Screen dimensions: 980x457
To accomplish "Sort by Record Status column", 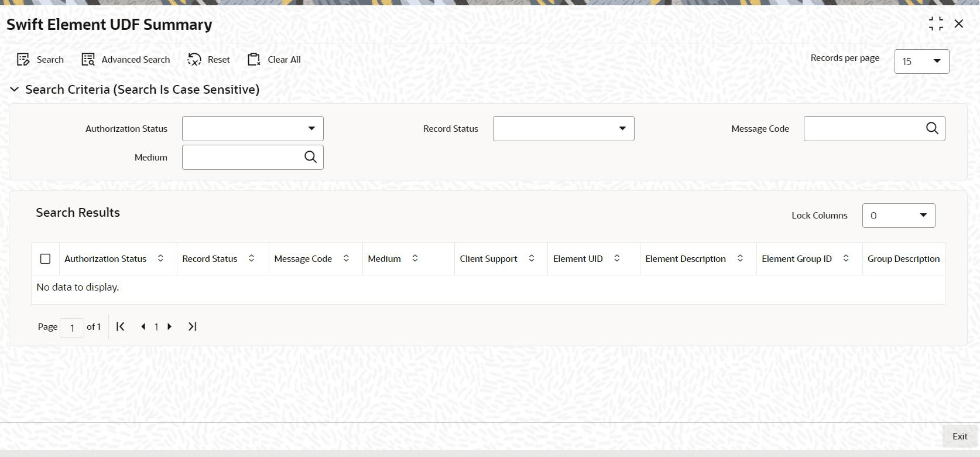I will (x=251, y=258).
